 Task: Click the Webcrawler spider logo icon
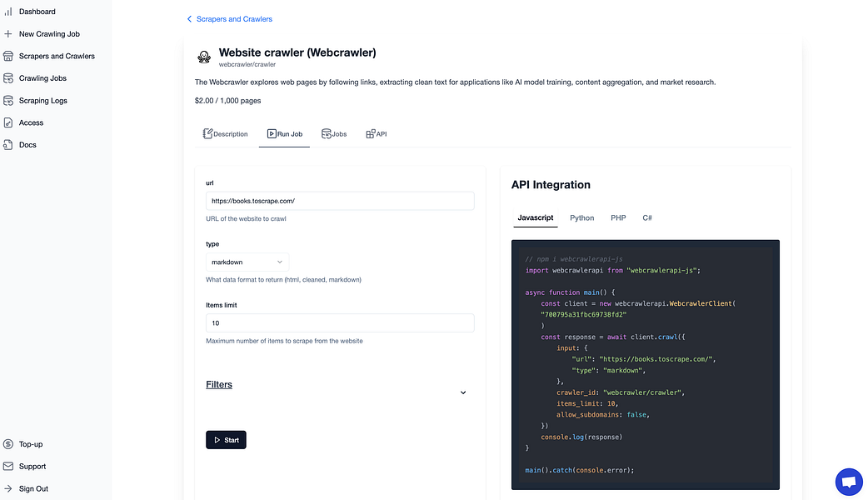203,57
